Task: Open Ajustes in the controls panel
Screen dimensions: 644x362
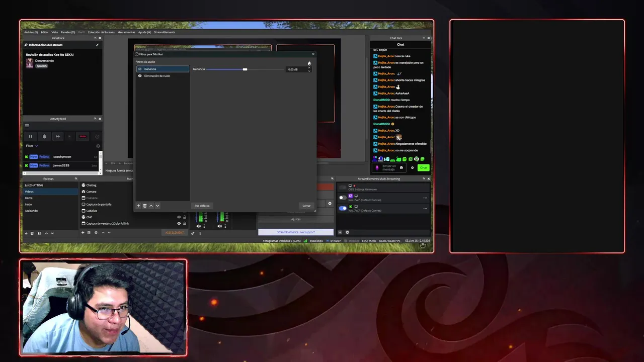Action: click(x=296, y=219)
